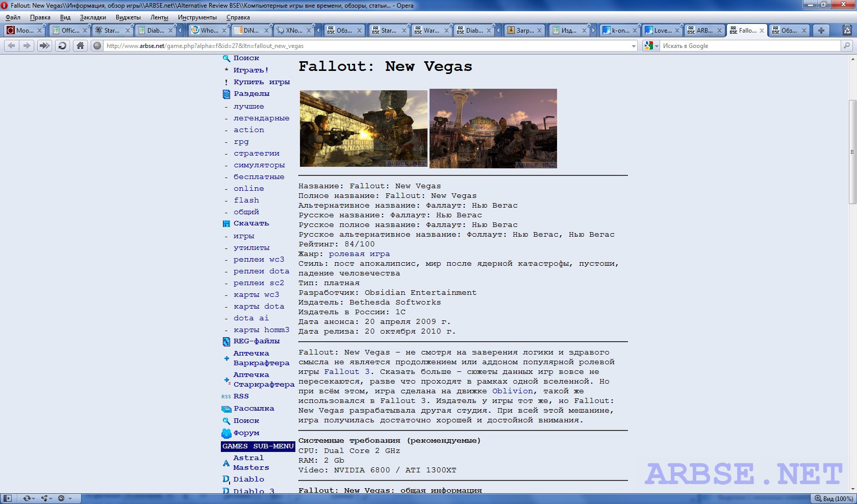Open the 'бесплатные' sidebar section
Viewport: 857px width, 504px height.
click(x=259, y=177)
